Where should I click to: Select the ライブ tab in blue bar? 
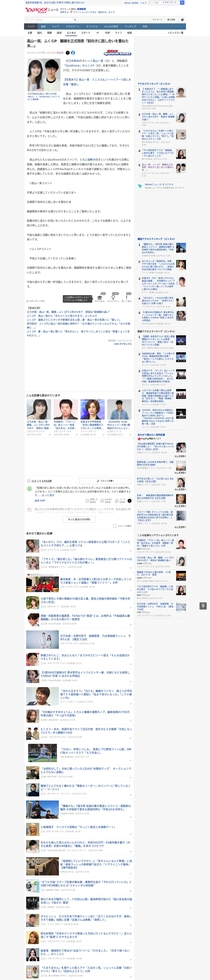[56, 27]
